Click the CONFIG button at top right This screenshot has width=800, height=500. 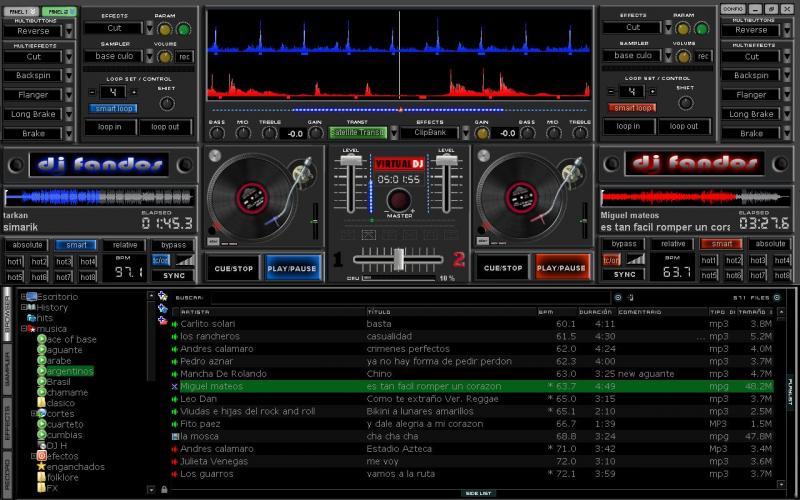[733, 9]
